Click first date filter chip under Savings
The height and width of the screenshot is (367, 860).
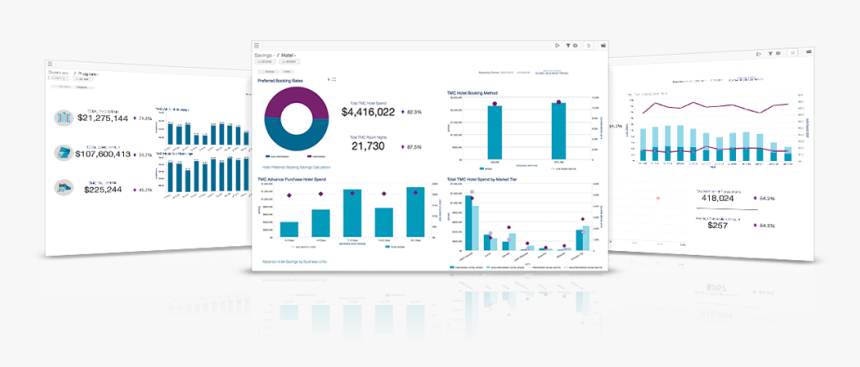[x=265, y=61]
